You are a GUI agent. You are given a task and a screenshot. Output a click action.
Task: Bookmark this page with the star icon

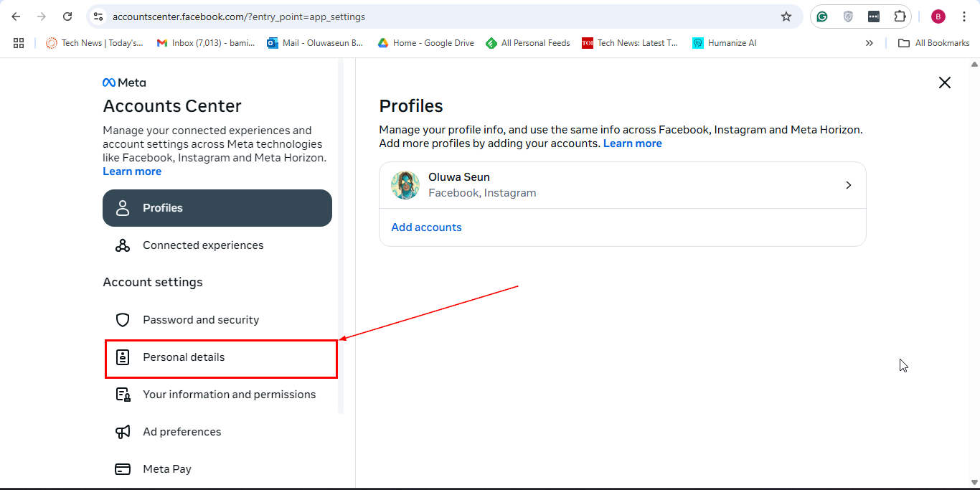(x=786, y=17)
